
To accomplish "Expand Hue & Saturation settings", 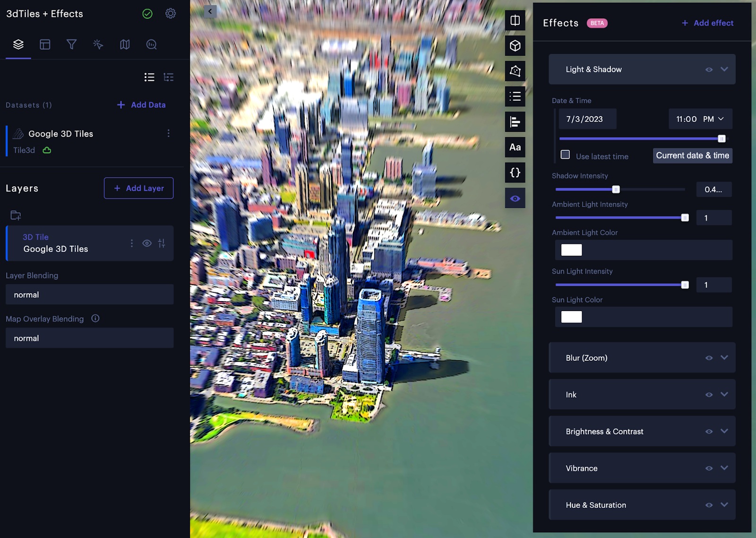I will click(724, 505).
